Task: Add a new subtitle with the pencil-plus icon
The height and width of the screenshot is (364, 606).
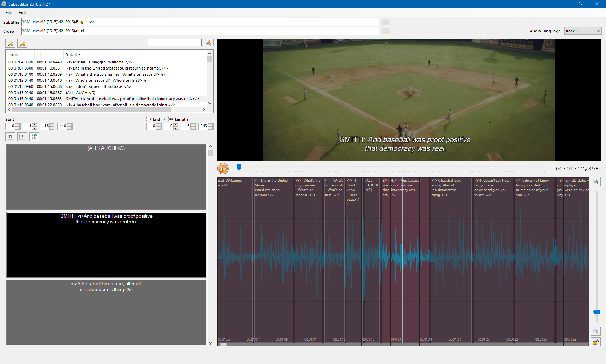Action: pos(10,43)
